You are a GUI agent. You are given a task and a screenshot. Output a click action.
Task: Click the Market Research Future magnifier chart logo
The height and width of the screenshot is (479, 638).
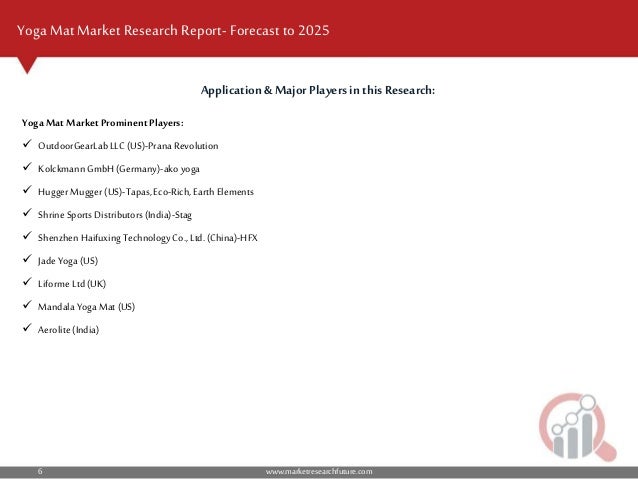click(x=578, y=427)
